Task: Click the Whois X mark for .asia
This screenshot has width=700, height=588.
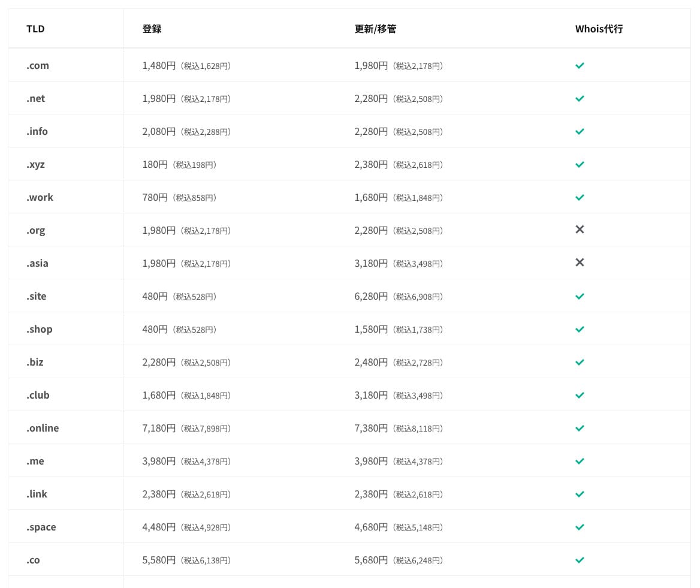Action: pos(580,263)
